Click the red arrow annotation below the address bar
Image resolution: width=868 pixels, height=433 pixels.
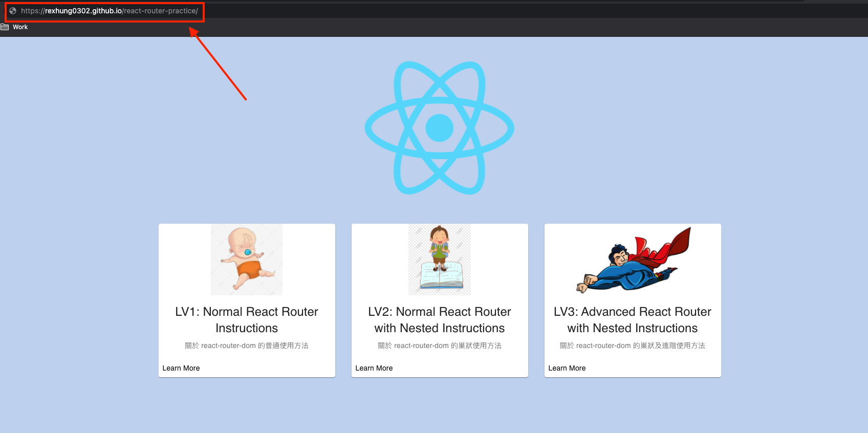click(218, 64)
